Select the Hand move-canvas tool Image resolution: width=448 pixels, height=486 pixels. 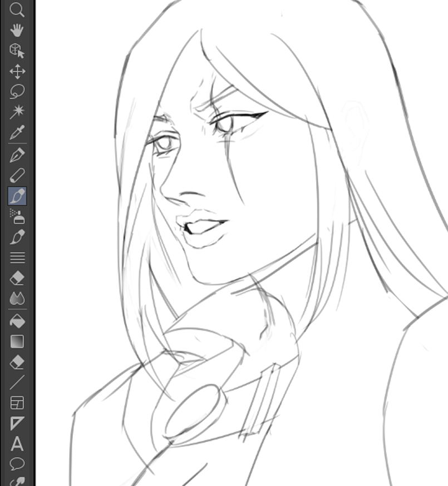(x=17, y=31)
